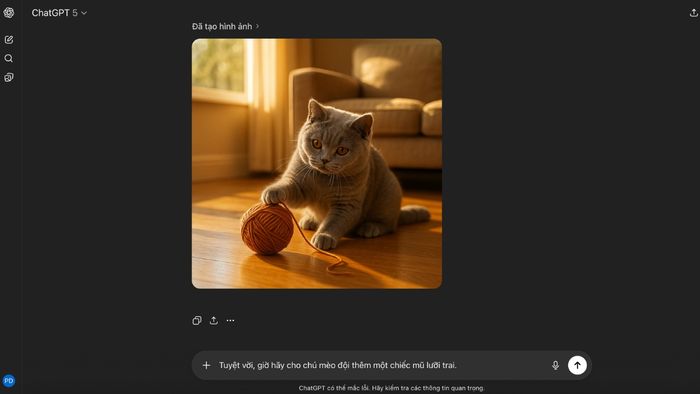Share the conversation via top-right share icon
Image resolution: width=700 pixels, height=394 pixels.
[693, 13]
